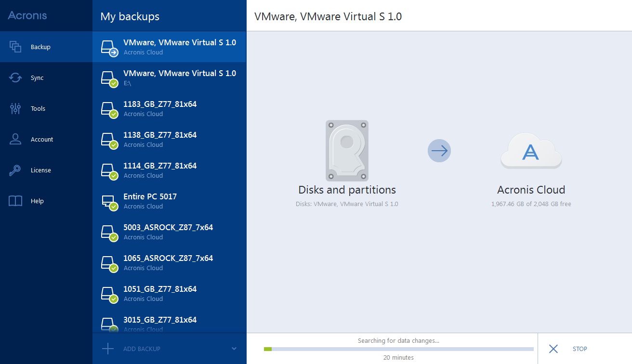The image size is (632, 364).
Task: Click the arrow between source and destination
Action: coord(439,151)
